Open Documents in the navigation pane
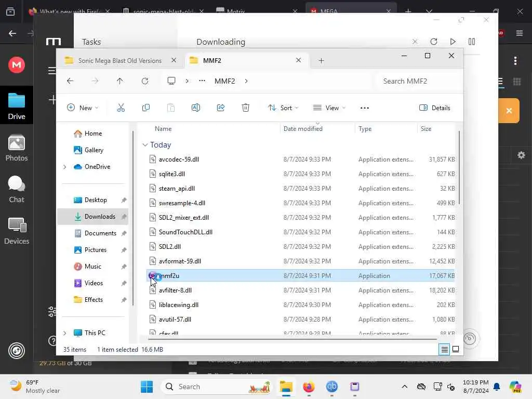This screenshot has width=532, height=399. click(93, 233)
